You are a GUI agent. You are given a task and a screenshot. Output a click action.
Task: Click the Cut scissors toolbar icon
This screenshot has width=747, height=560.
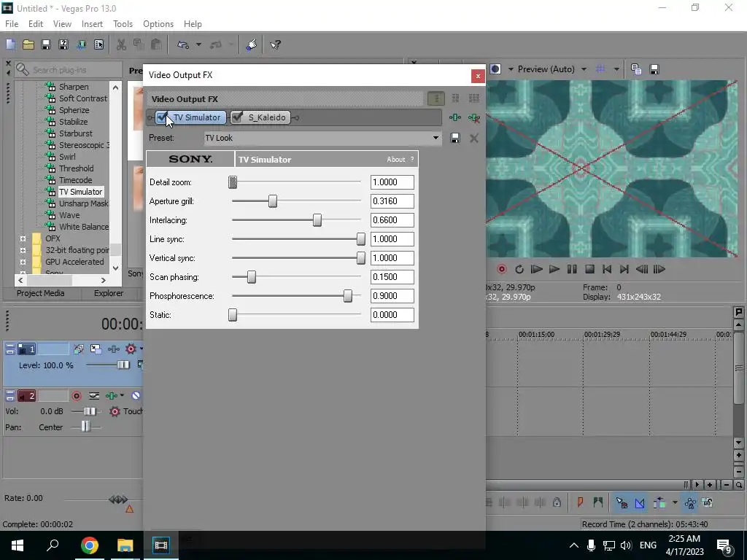[121, 44]
